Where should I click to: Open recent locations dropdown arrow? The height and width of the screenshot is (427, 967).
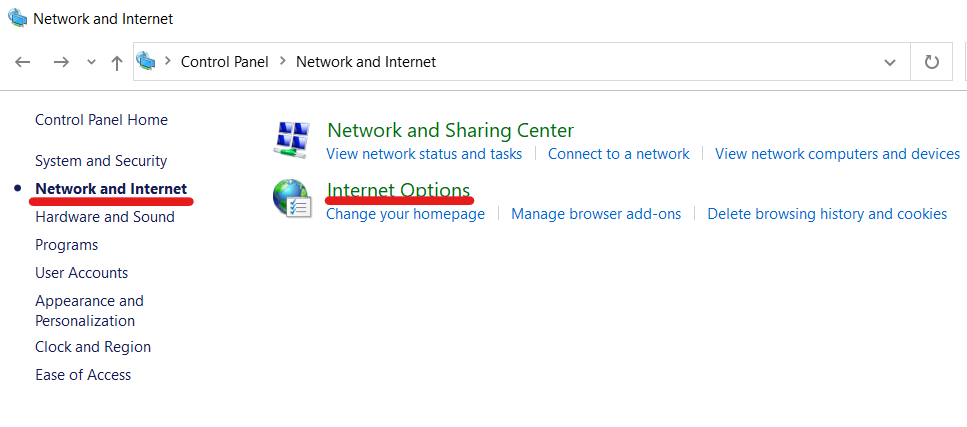click(x=91, y=62)
